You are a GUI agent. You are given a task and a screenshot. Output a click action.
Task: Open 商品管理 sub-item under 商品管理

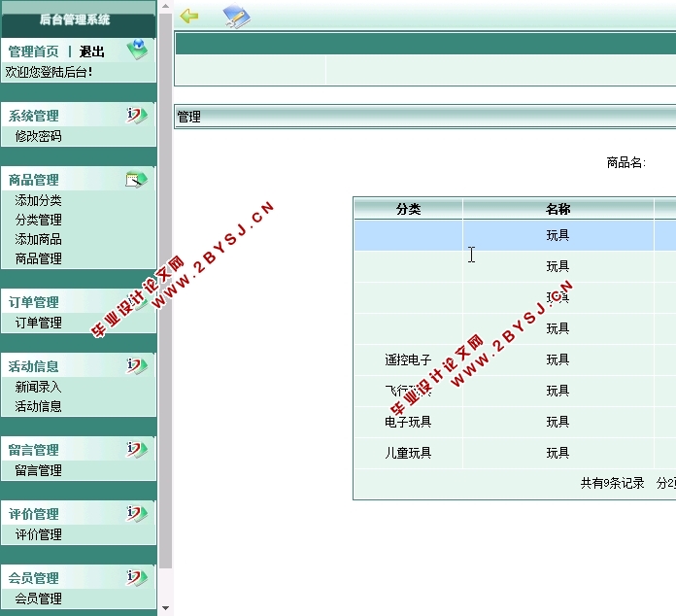click(x=39, y=258)
